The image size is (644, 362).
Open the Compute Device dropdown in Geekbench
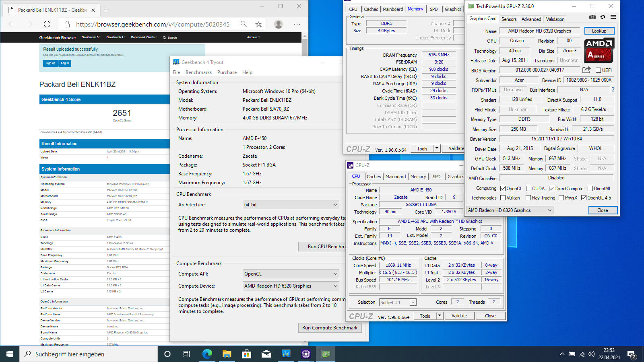[x=291, y=286]
